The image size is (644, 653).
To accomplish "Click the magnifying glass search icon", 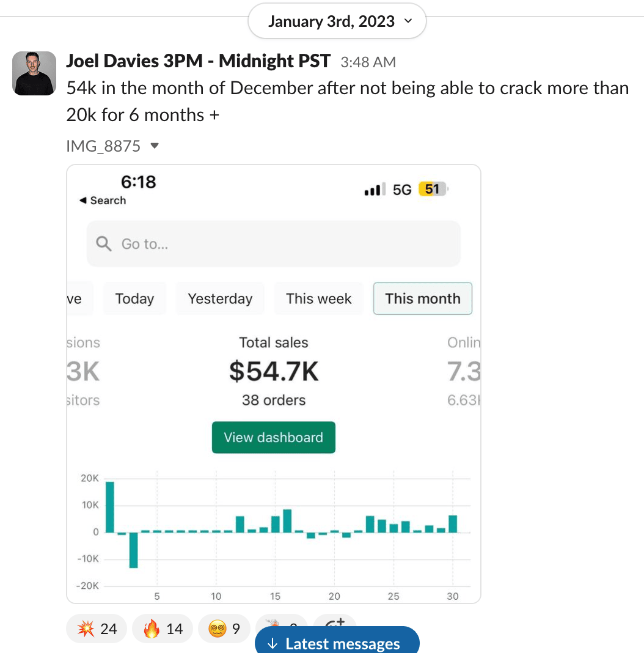I will pos(104,244).
